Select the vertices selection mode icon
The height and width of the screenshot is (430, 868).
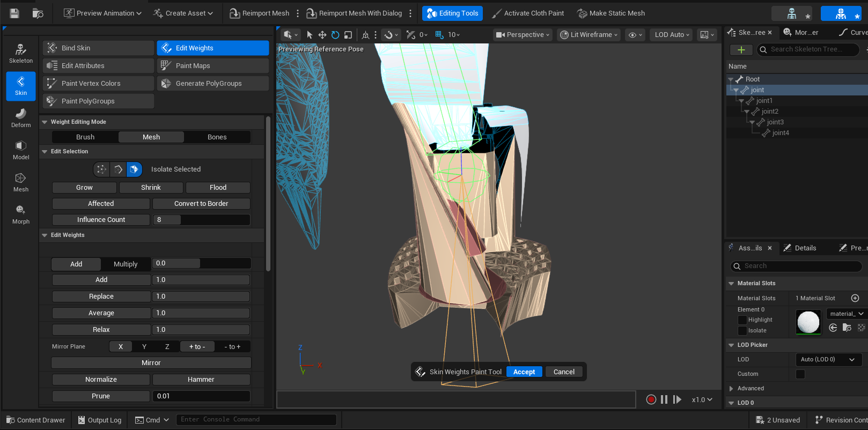tap(101, 169)
